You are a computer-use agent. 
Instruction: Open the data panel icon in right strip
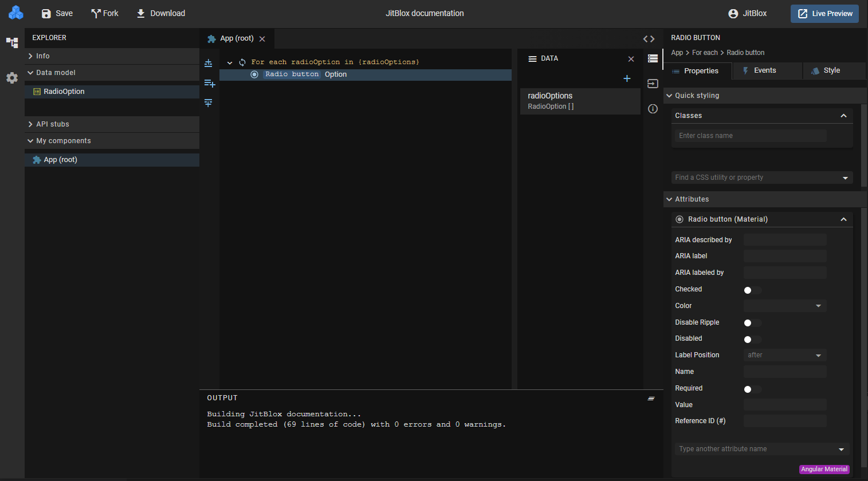tap(653, 58)
